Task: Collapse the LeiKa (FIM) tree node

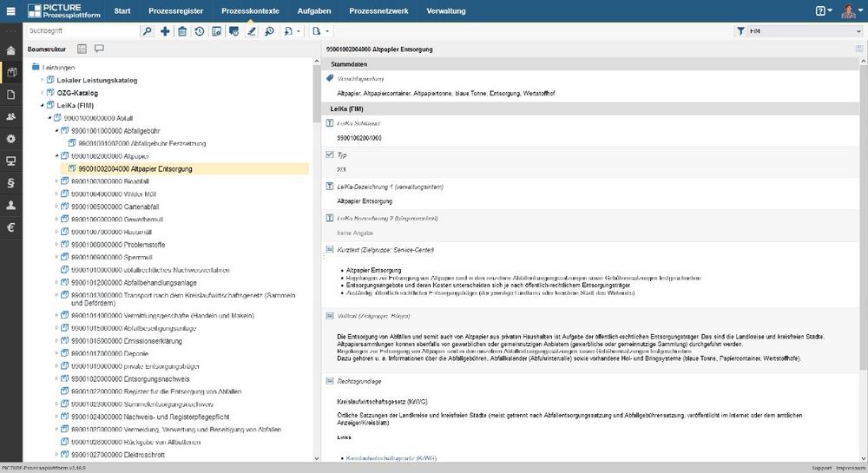Action: [42, 105]
